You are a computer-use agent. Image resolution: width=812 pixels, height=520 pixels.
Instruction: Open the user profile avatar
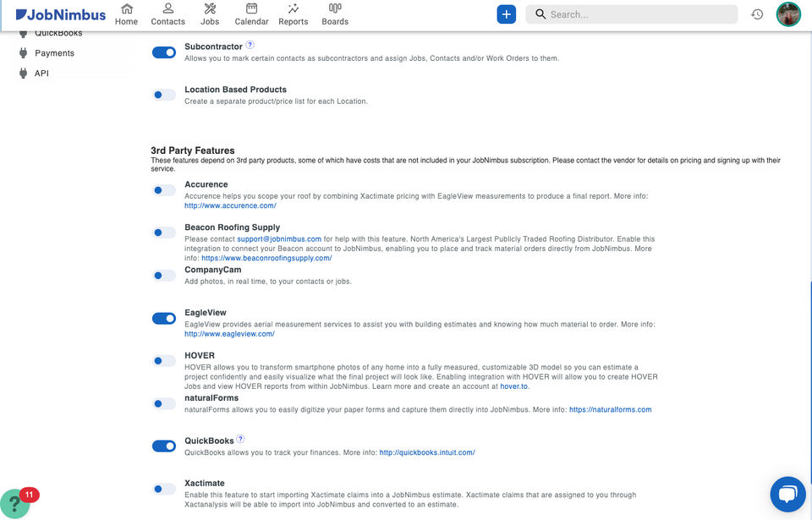788,14
